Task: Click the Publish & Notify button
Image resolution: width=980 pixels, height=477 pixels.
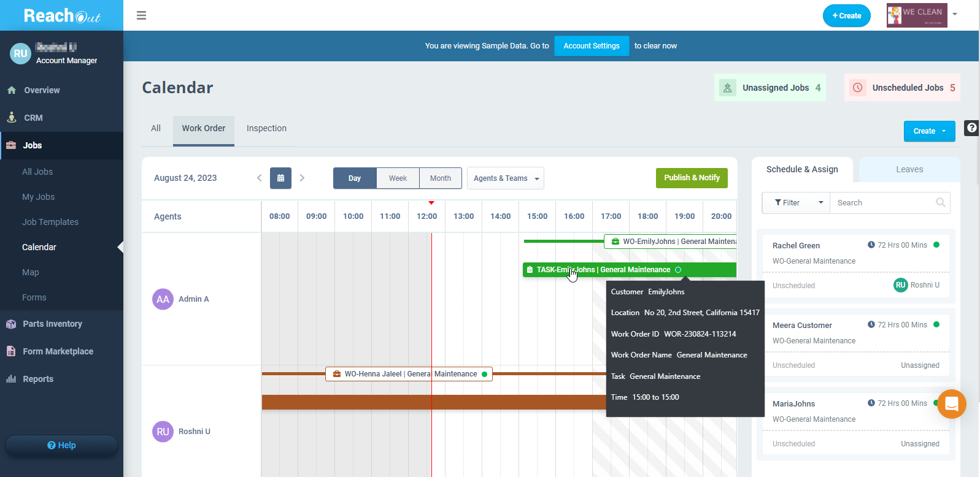Action: click(x=692, y=178)
